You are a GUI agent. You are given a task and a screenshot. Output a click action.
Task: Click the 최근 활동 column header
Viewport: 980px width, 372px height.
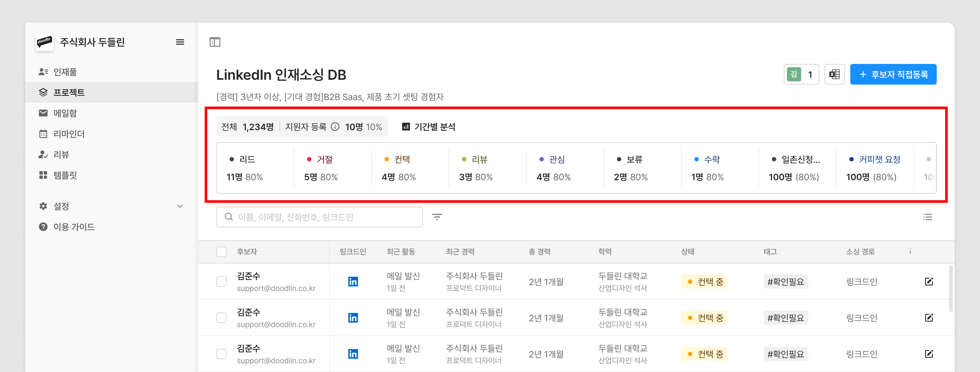pyautogui.click(x=401, y=252)
